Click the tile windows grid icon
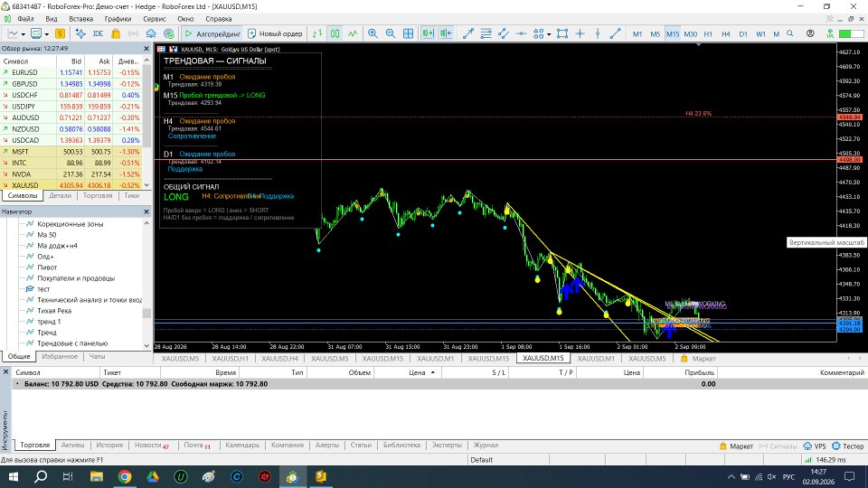This screenshot has width=868, height=488. [408, 33]
